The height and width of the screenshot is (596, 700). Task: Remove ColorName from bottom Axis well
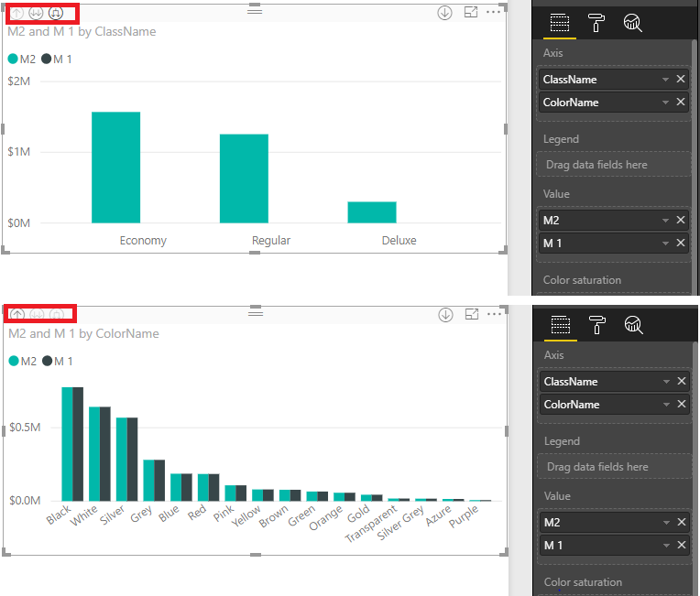682,404
